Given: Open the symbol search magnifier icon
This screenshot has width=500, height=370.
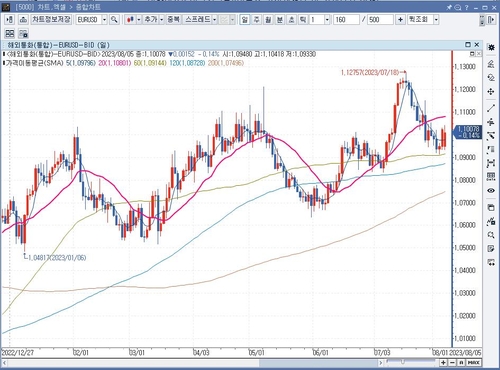Looking at the screenshot, I should (x=114, y=20).
